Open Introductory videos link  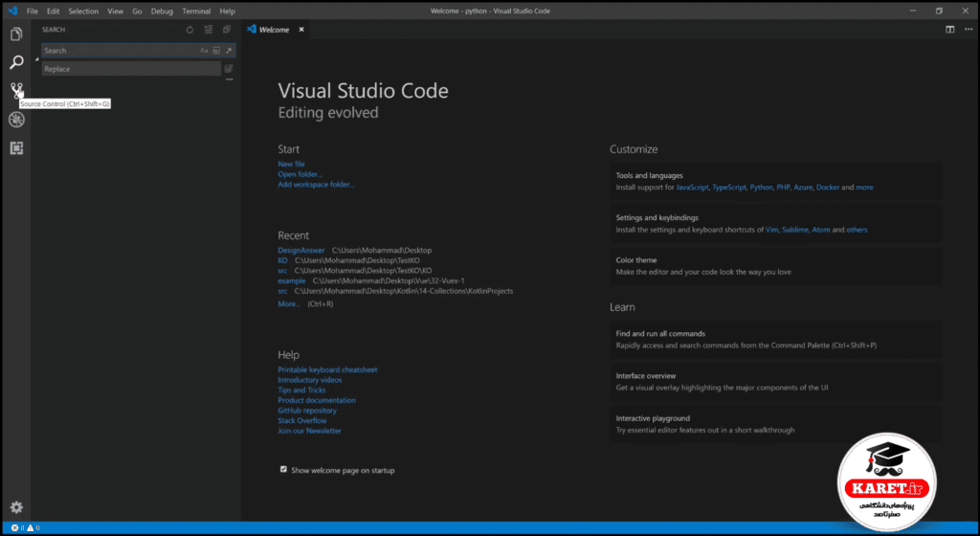point(310,380)
